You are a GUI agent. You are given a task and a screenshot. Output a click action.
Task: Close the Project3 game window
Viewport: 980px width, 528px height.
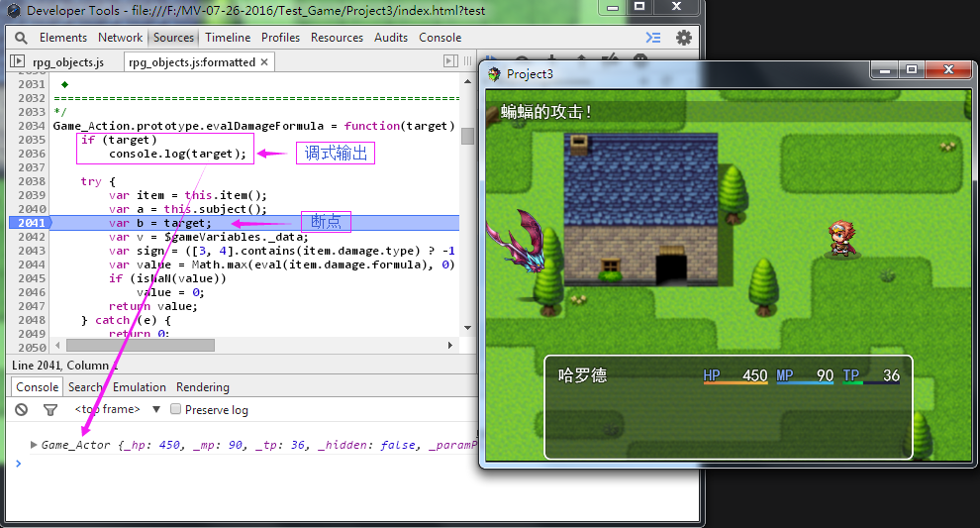948,69
